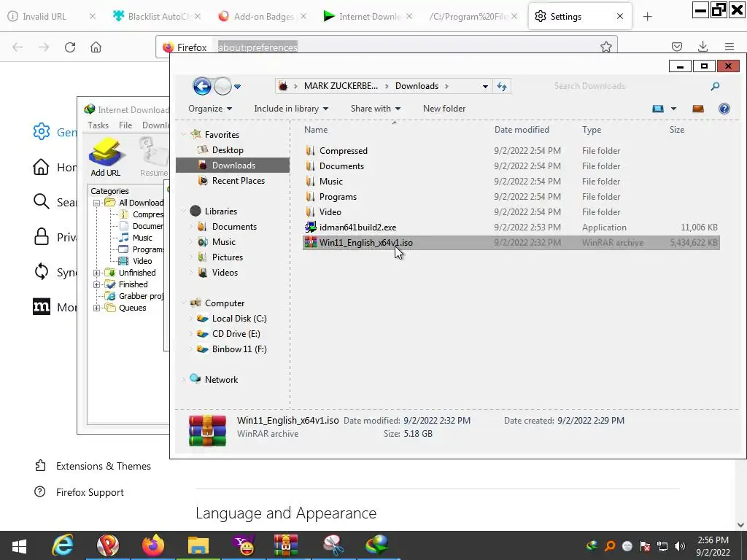Open view options dropdown arrow

pyautogui.click(x=673, y=109)
